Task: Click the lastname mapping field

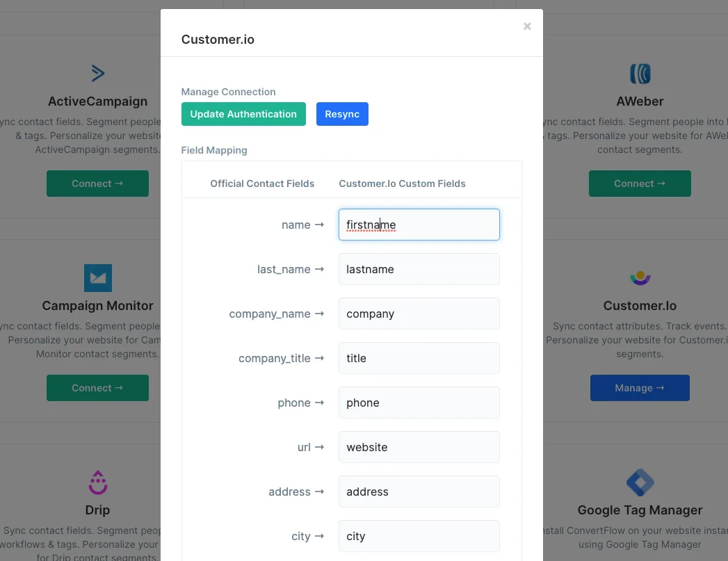Action: pos(419,269)
